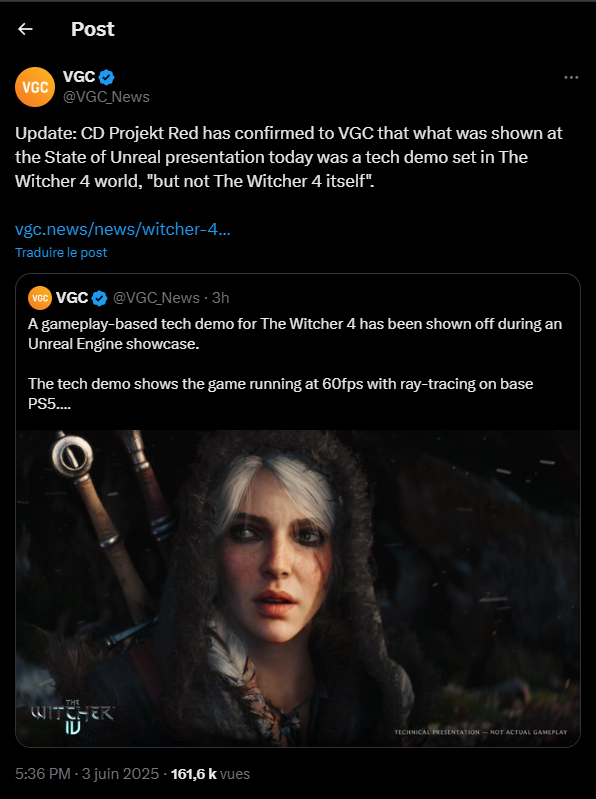Click The Witcher IV logo on image
The height and width of the screenshot is (799, 596).
point(72,717)
